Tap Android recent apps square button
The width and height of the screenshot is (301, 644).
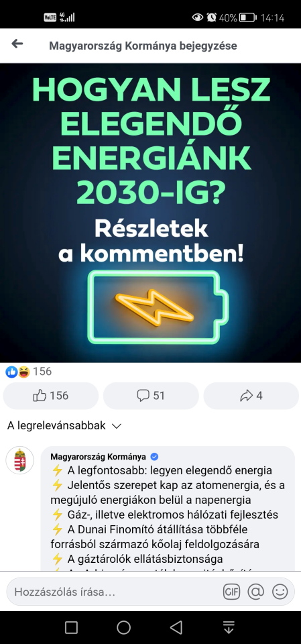pos(72,627)
